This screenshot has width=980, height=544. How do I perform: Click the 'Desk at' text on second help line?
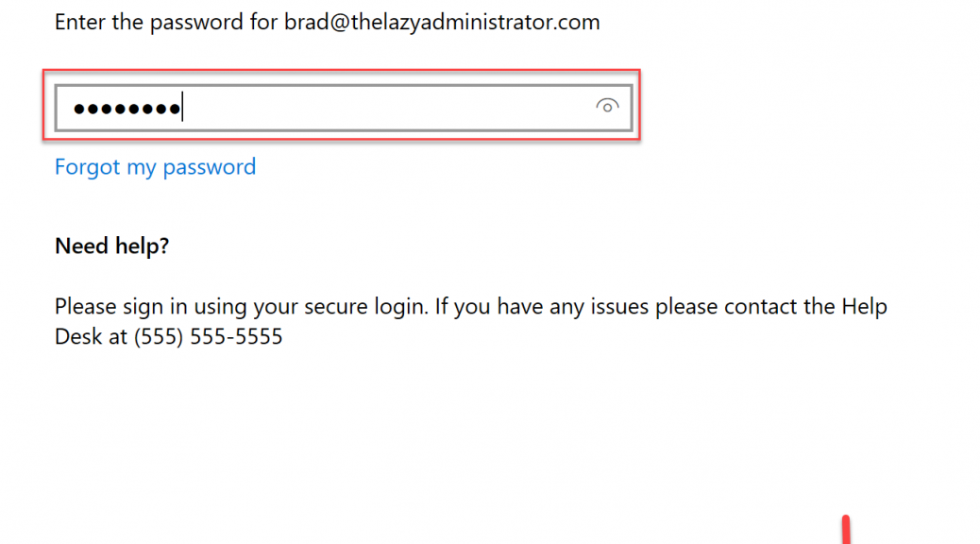91,336
